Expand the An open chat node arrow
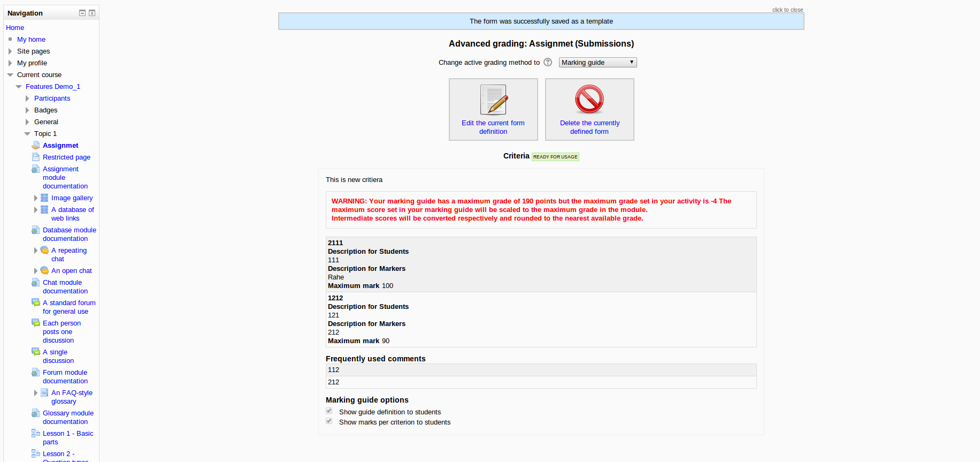 click(36, 271)
